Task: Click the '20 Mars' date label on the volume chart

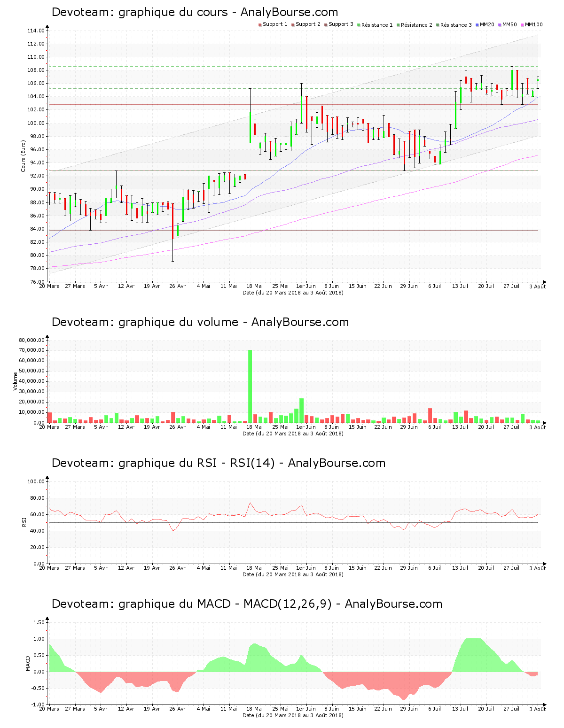Action: pyautogui.click(x=49, y=427)
